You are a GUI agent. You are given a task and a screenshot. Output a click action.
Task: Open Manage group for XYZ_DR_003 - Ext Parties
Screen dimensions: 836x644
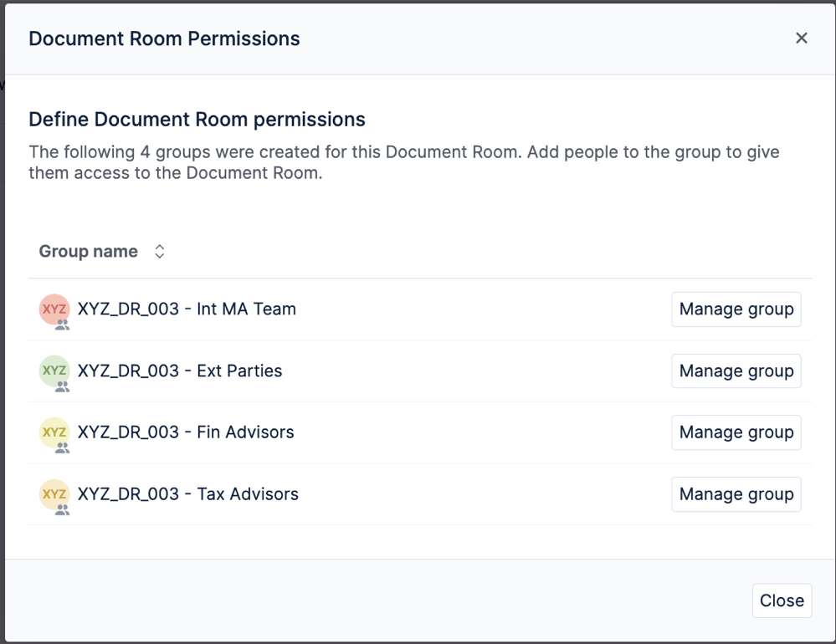[x=736, y=371]
